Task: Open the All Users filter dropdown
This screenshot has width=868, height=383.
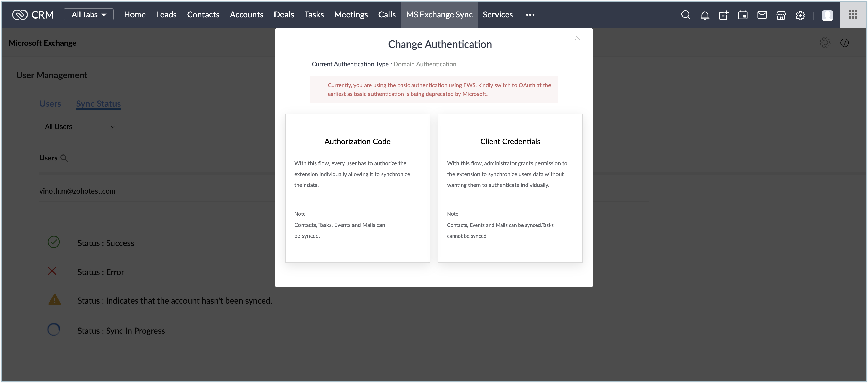Action: click(x=78, y=127)
